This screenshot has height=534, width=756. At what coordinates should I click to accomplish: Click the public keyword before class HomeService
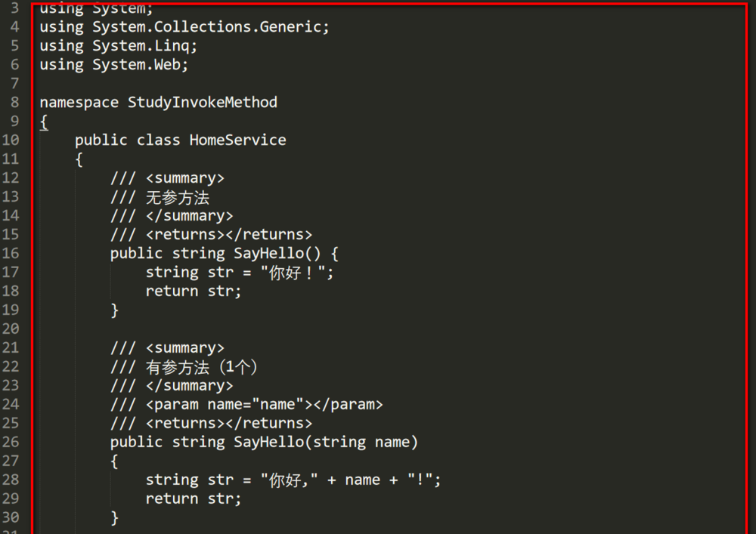101,140
